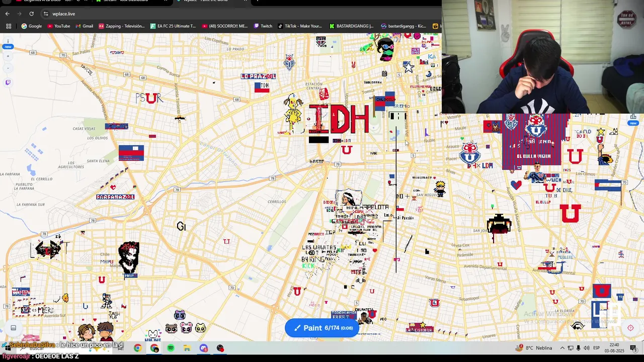Zoom out the map with minus button

tap(8, 68)
